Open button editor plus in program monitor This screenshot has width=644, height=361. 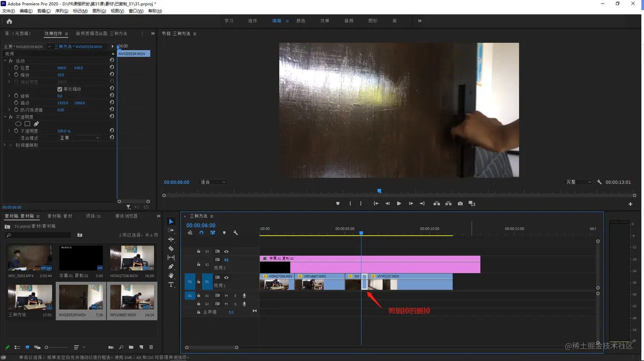coord(630,204)
